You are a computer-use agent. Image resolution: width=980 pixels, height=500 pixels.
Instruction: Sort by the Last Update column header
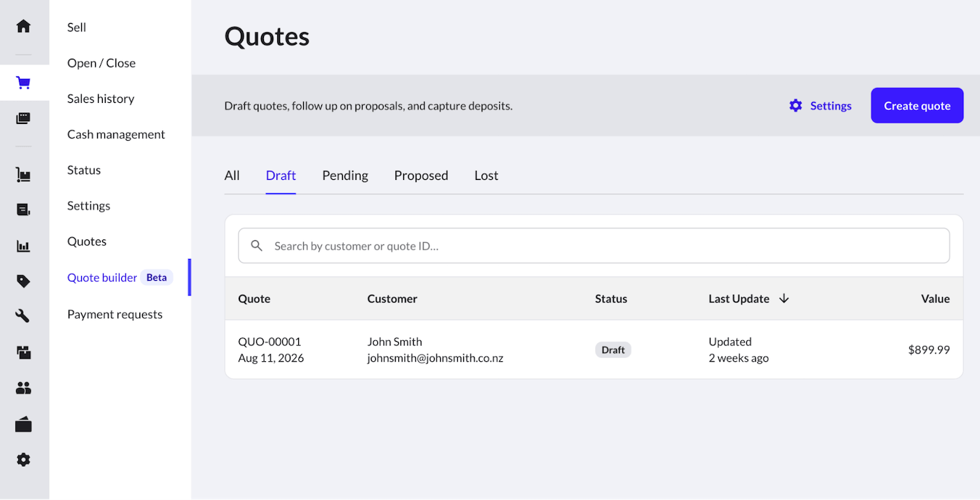point(738,298)
